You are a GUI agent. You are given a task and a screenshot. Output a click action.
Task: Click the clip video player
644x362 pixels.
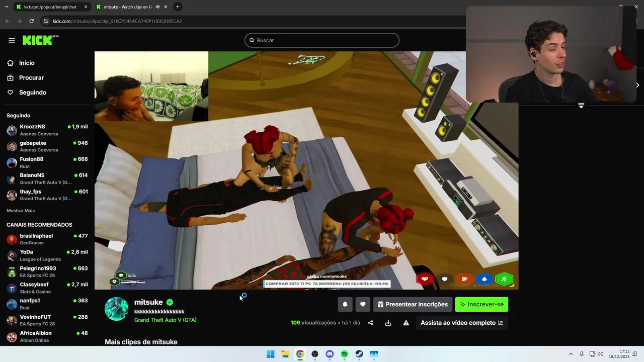point(306,170)
